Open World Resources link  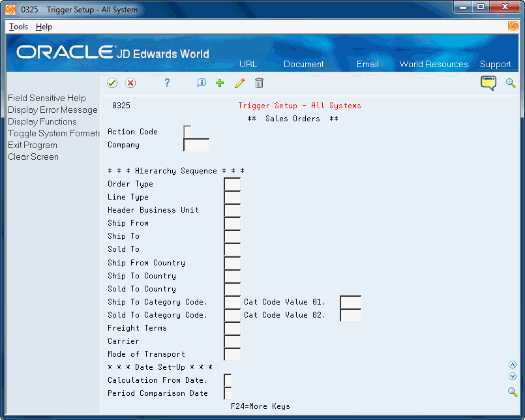pyautogui.click(x=434, y=64)
